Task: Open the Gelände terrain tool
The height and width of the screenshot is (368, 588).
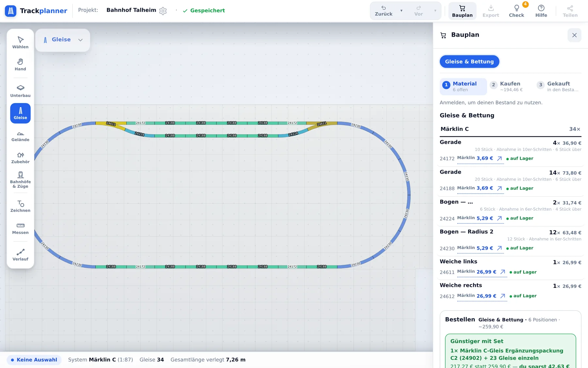Action: click(x=20, y=135)
